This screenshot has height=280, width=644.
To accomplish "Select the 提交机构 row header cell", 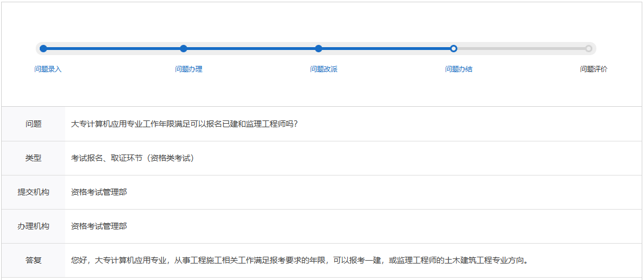I will pyautogui.click(x=33, y=192).
